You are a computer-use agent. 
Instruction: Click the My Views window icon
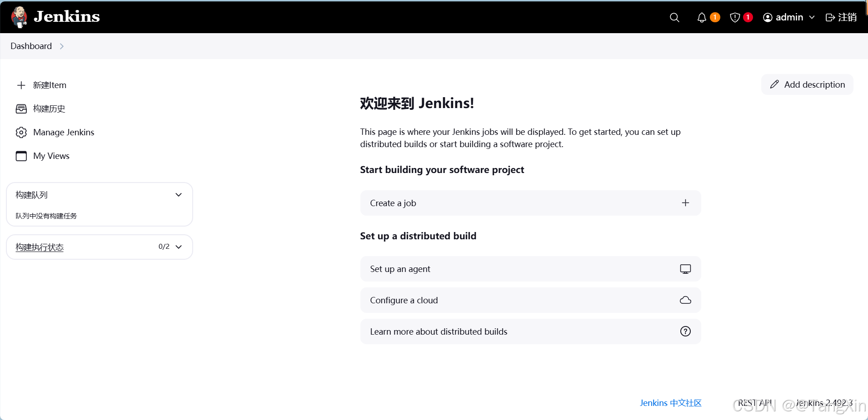(21, 156)
